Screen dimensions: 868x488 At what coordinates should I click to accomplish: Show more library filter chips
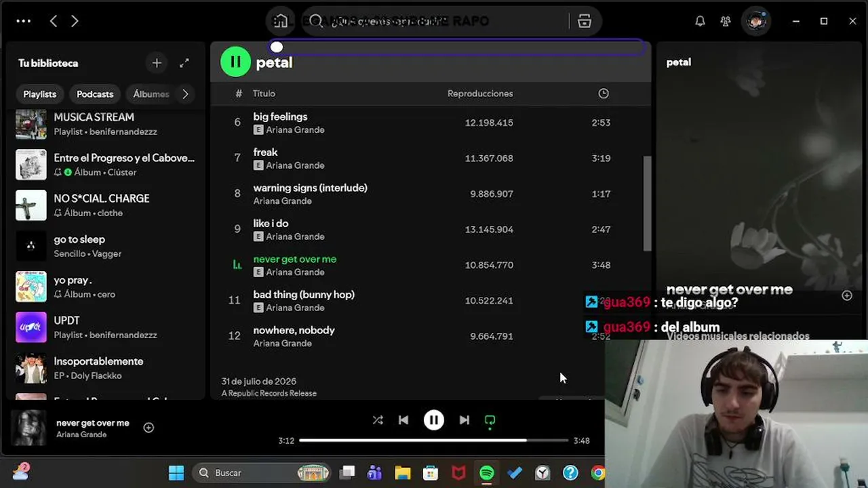(x=185, y=94)
